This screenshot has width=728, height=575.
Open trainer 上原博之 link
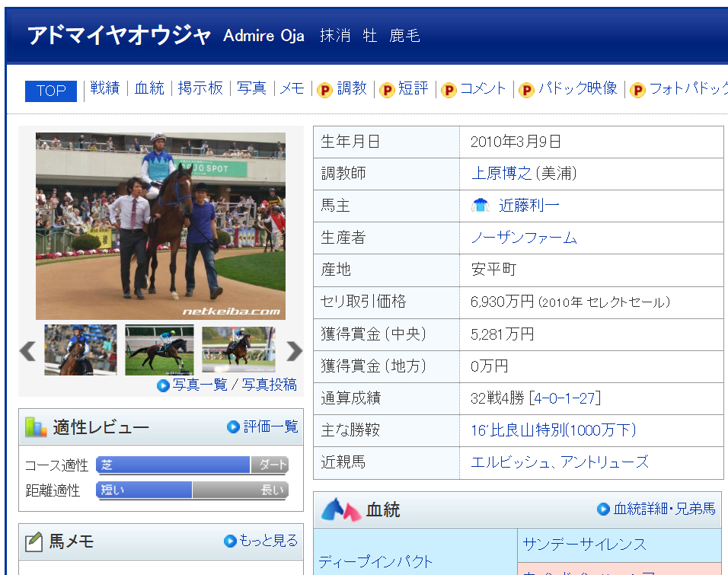(501, 174)
